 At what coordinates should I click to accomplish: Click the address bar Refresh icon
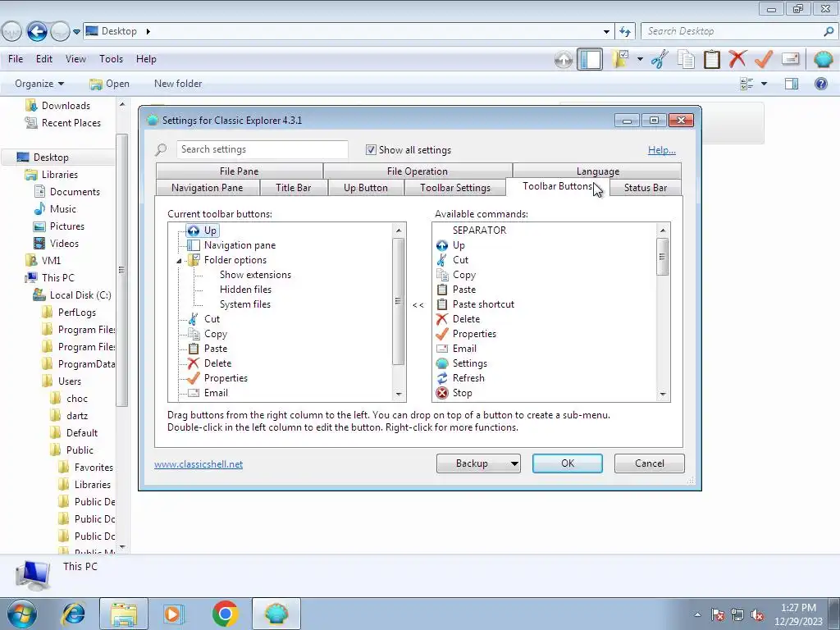[624, 32]
